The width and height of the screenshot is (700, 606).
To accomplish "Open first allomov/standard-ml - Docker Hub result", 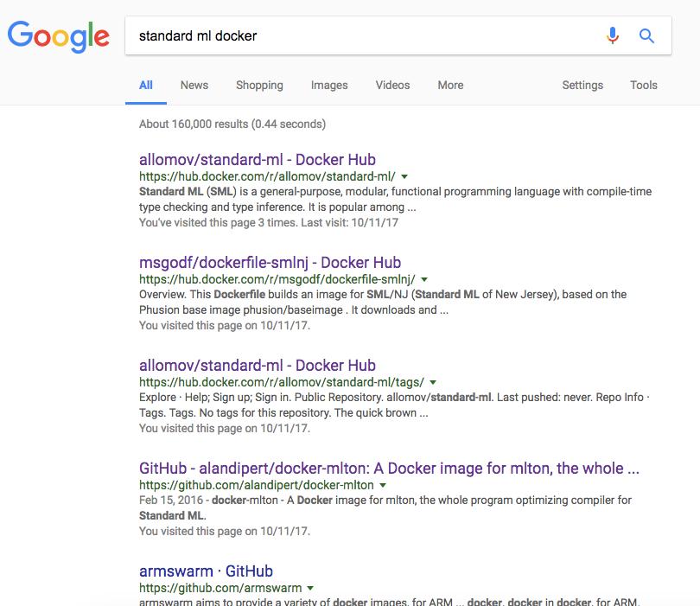I will click(x=258, y=159).
